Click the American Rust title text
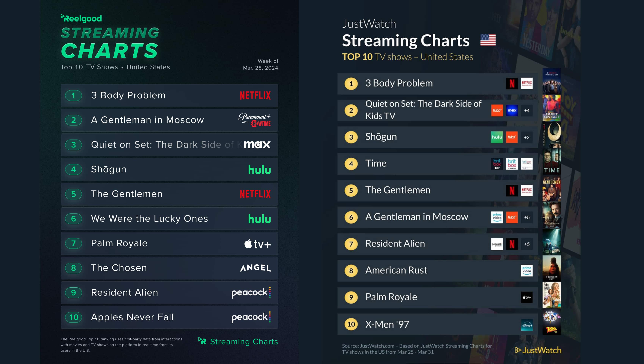The height and width of the screenshot is (364, 644). pos(396,270)
